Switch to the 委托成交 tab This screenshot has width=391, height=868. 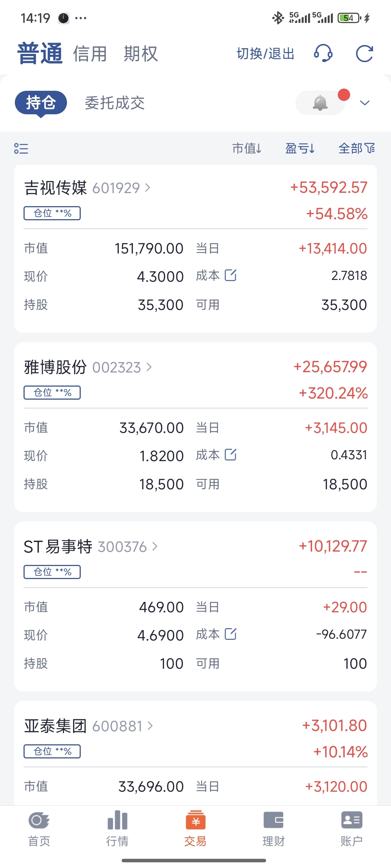(x=115, y=103)
